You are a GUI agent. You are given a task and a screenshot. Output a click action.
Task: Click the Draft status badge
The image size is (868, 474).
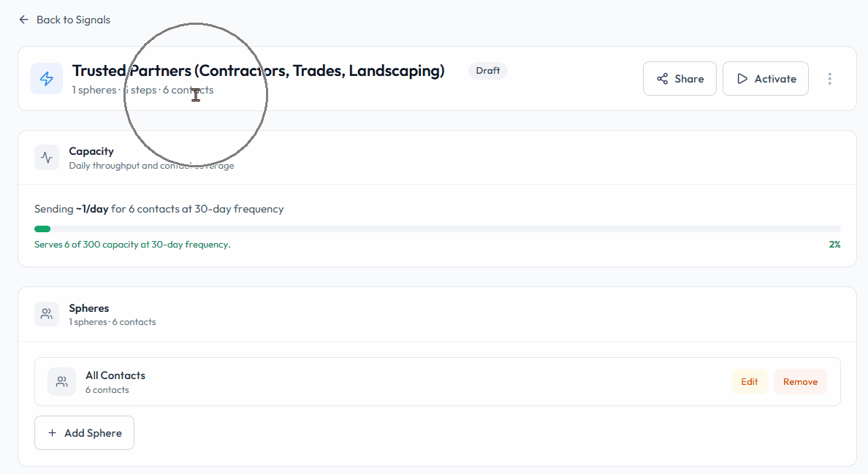click(x=488, y=71)
